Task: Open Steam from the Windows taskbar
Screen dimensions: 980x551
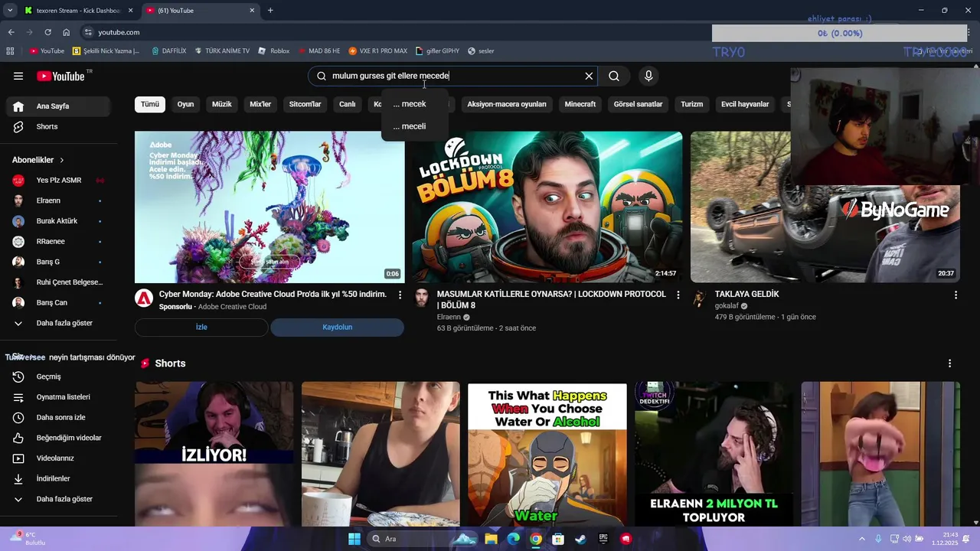Action: click(x=581, y=539)
